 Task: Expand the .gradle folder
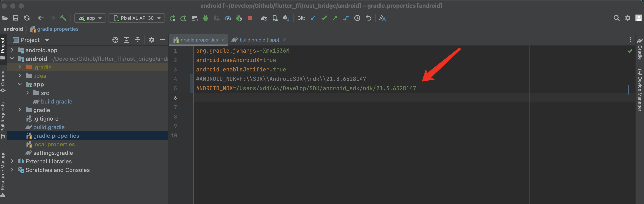pos(20,67)
